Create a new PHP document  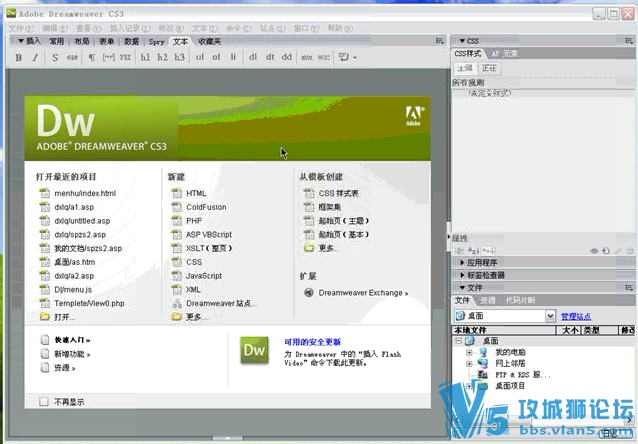pos(194,221)
